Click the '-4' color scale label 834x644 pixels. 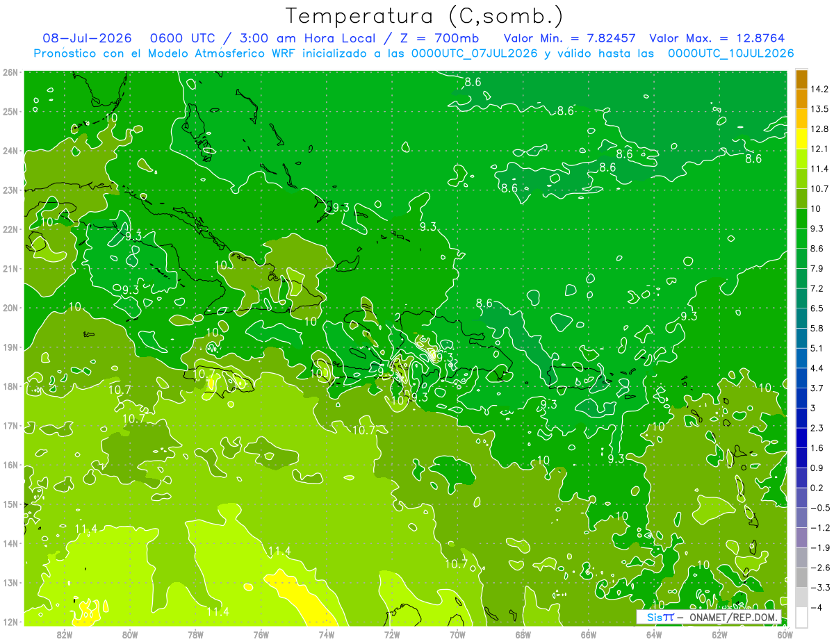816,607
